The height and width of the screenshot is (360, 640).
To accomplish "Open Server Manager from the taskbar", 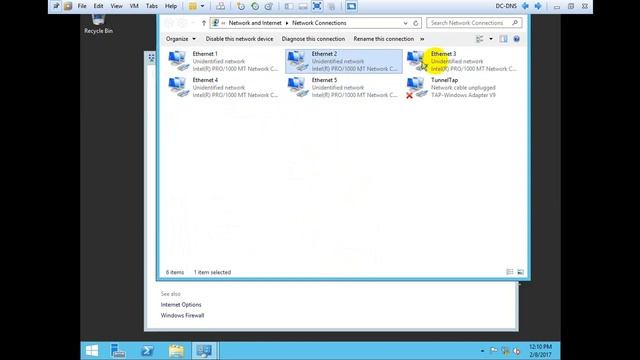I will point(118,351).
